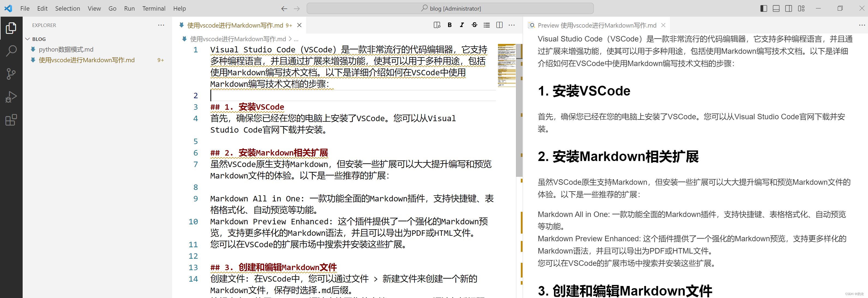The width and height of the screenshot is (868, 298).
Task: Click the back navigation arrow
Action: 284,8
